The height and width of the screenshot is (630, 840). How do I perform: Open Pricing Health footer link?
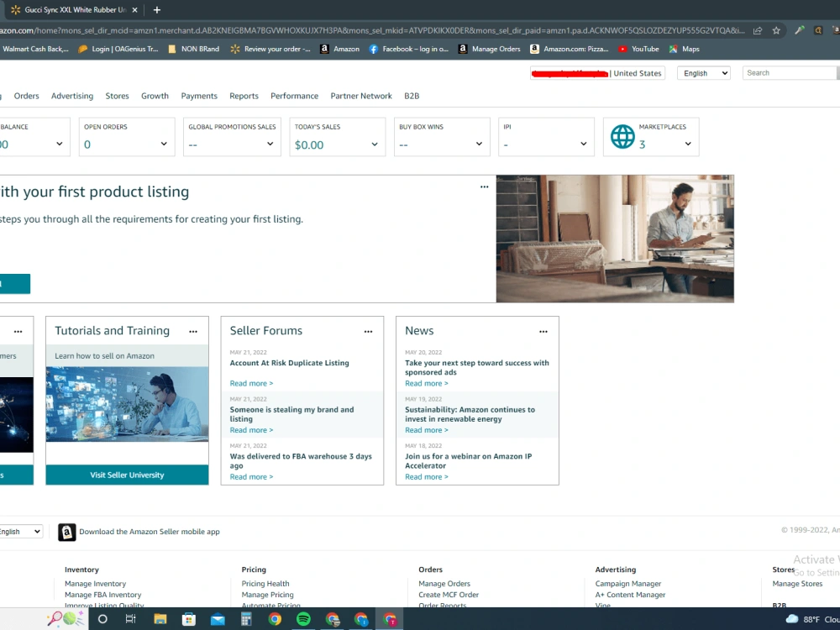pos(265,584)
